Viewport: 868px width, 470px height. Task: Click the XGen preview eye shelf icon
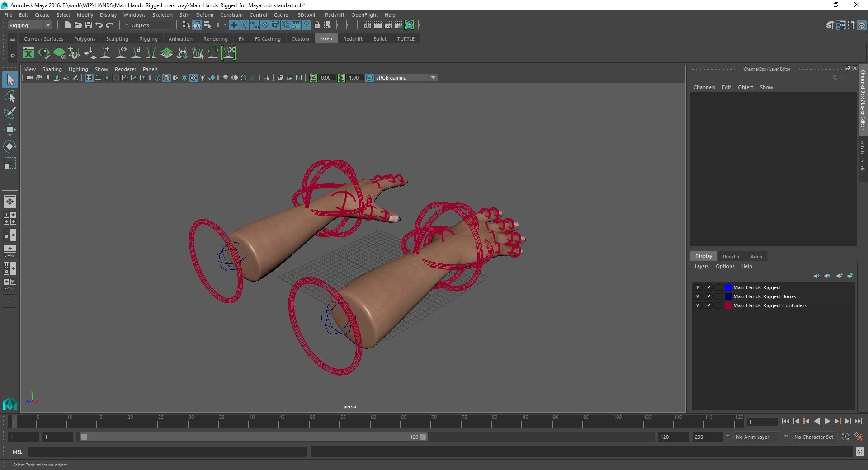coord(44,53)
